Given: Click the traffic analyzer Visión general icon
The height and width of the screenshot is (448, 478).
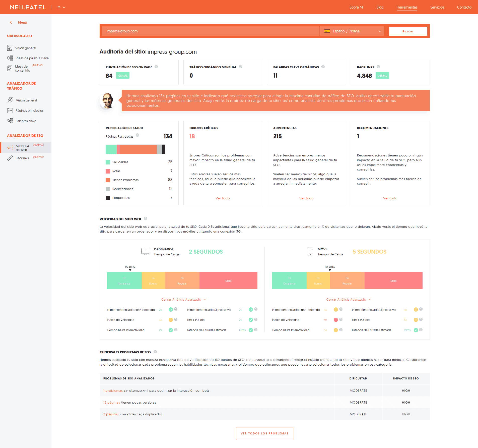Looking at the screenshot, I should click(10, 100).
